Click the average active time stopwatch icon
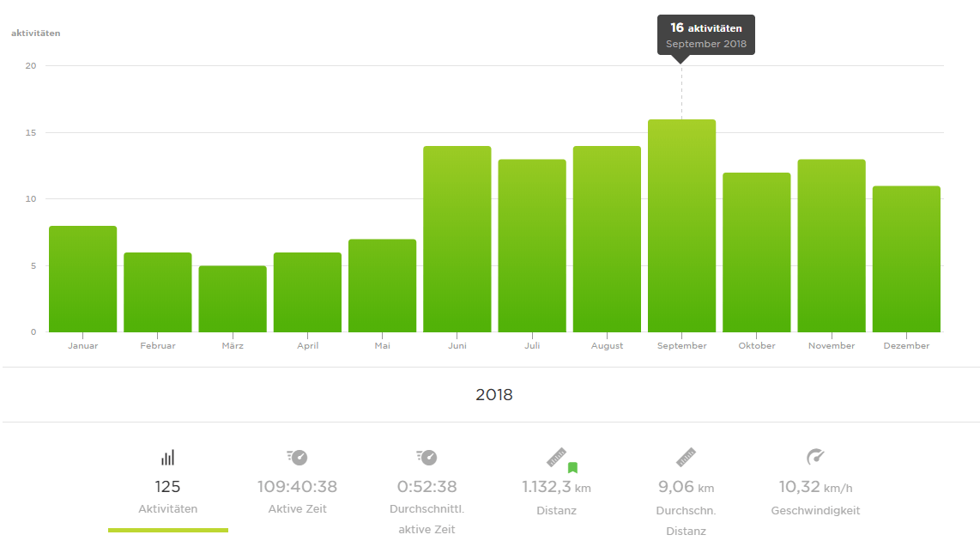 426,458
